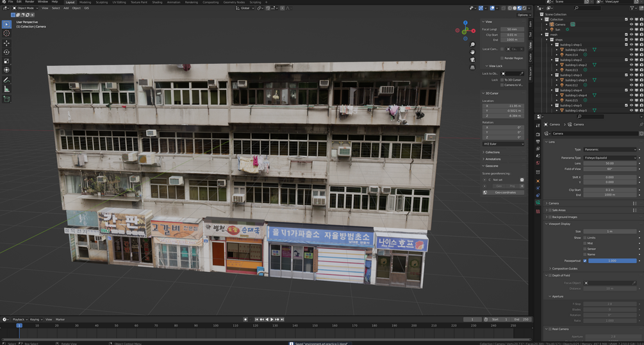Enable the Depth of Field checkbox
This screenshot has width=644, height=345.
click(x=550, y=276)
